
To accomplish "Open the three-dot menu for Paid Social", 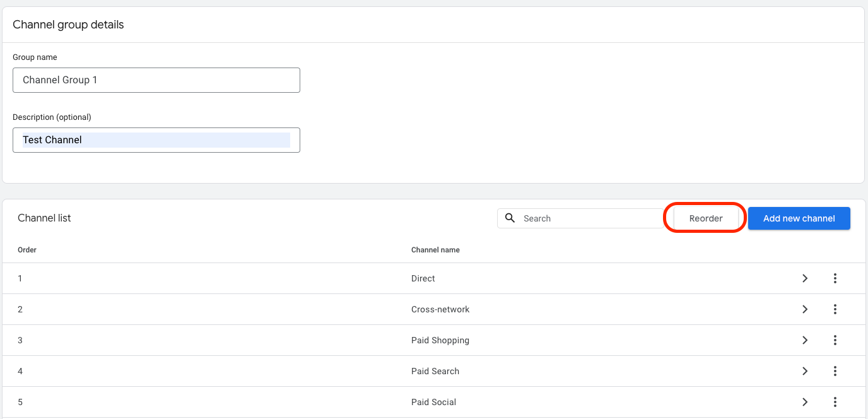I will [x=835, y=402].
